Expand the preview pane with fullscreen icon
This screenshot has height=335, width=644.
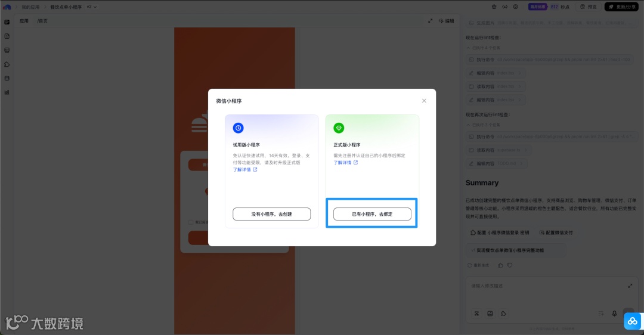(430, 20)
